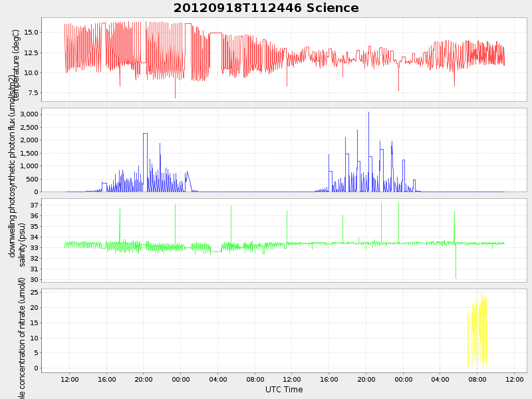Select the 0 tick on photon flux axis
This screenshot has width=532, height=399.
(x=37, y=192)
